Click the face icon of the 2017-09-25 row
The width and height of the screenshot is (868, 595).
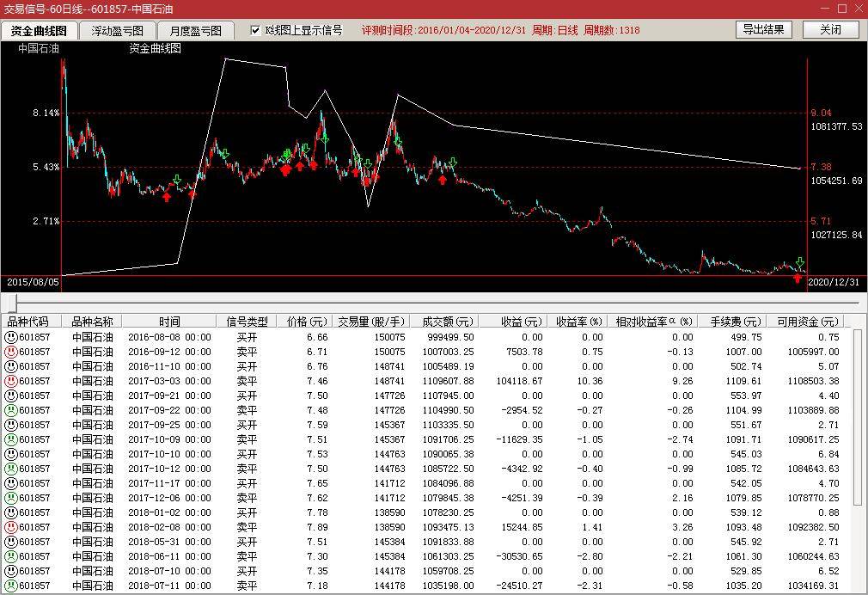[x=10, y=425]
